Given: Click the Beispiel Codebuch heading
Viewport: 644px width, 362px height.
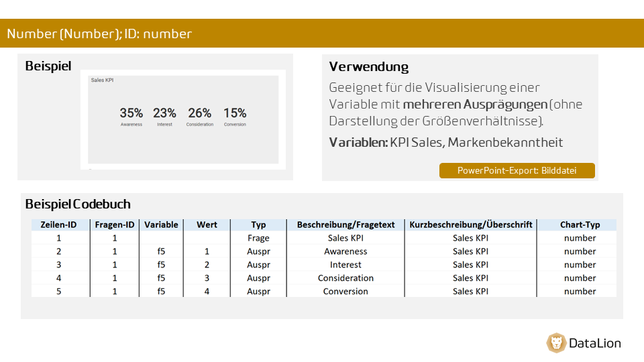Looking at the screenshot, I should pyautogui.click(x=78, y=204).
